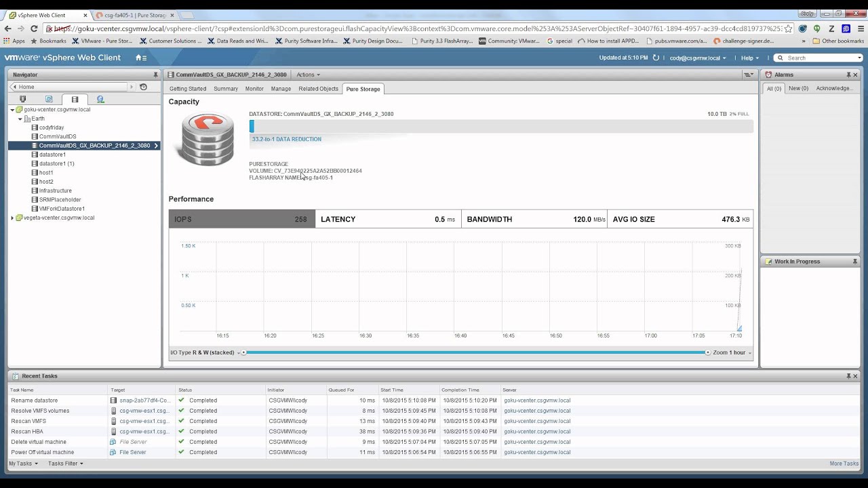Select the IOPS performance metric
Image resolution: width=868 pixels, height=488 pixels.
click(x=242, y=219)
